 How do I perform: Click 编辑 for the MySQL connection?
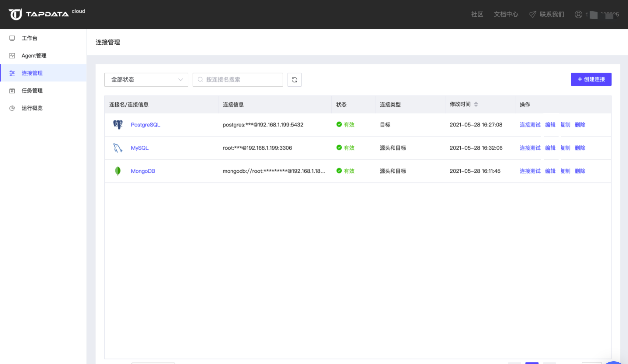(x=550, y=148)
